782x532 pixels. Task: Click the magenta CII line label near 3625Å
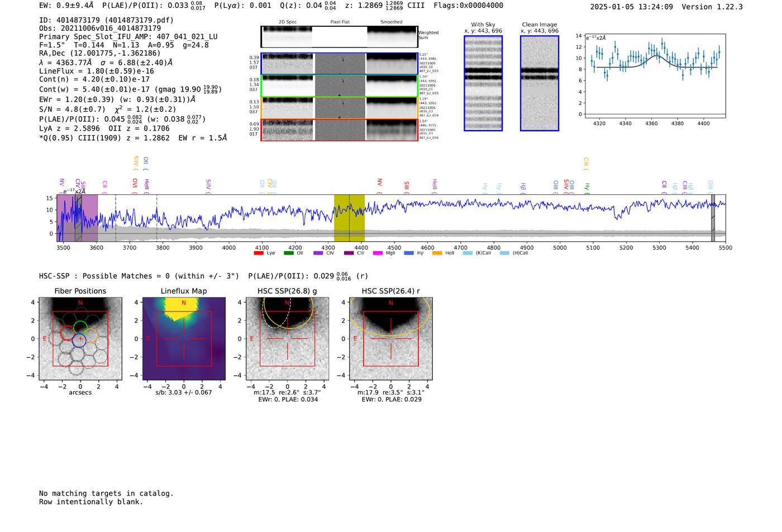(x=104, y=186)
